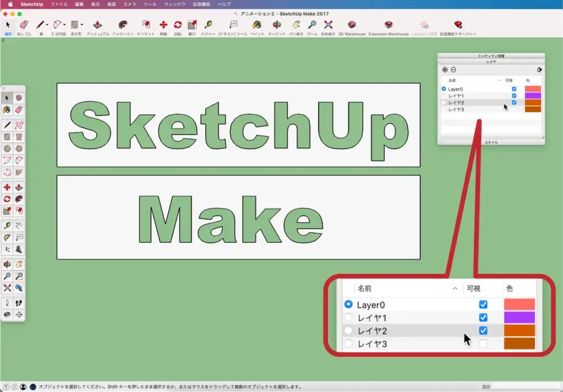Open the 3D Warehouse
Viewport: 563px width, 392px height.
pyautogui.click(x=351, y=25)
